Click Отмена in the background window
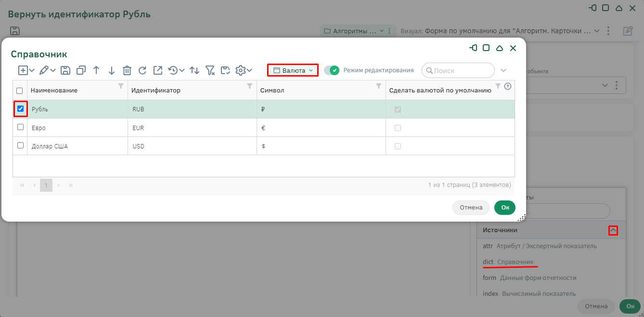This screenshot has height=317, width=644. [596, 306]
